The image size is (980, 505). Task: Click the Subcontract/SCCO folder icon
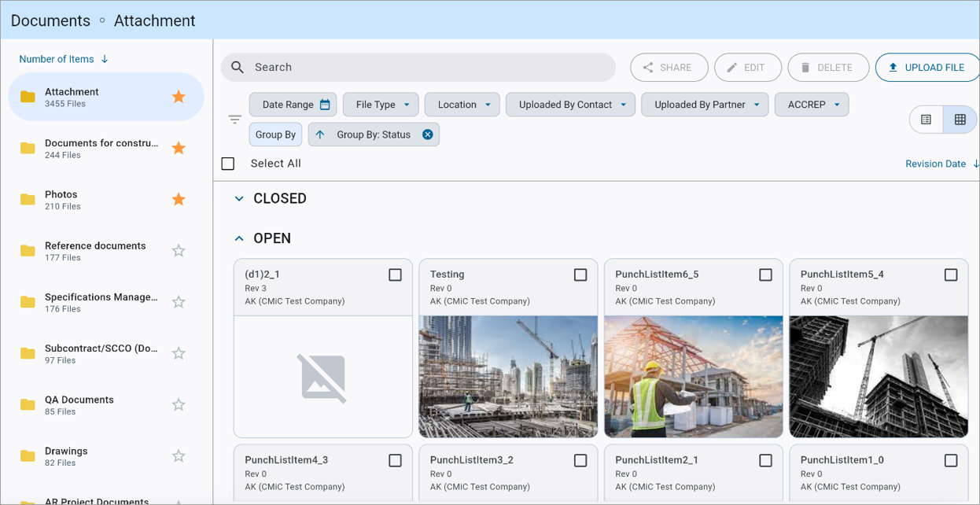pyautogui.click(x=28, y=353)
